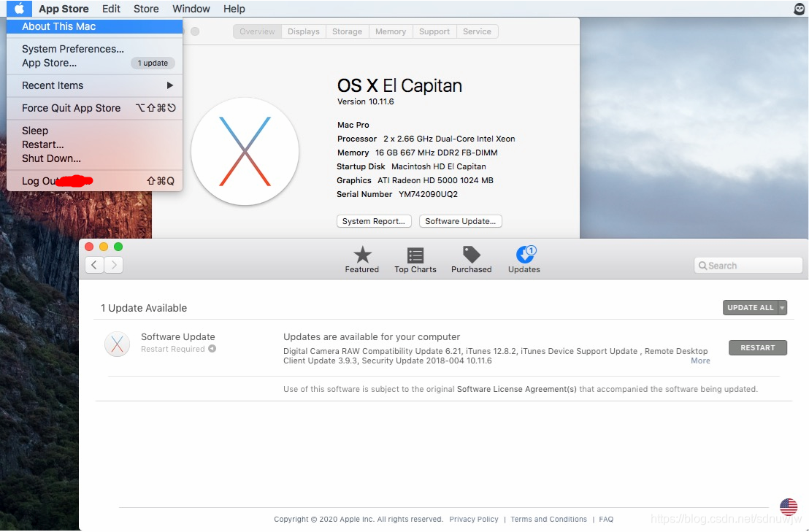Click System Report… button
The image size is (809, 532).
coord(374,221)
